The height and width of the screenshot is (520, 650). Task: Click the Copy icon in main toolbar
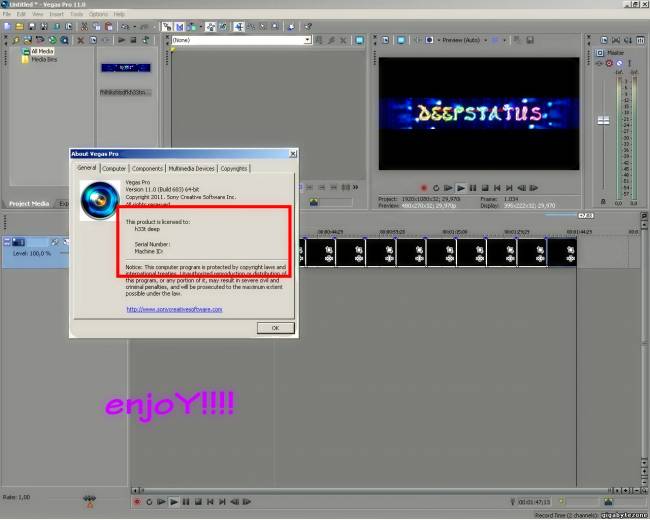[x=97, y=27]
